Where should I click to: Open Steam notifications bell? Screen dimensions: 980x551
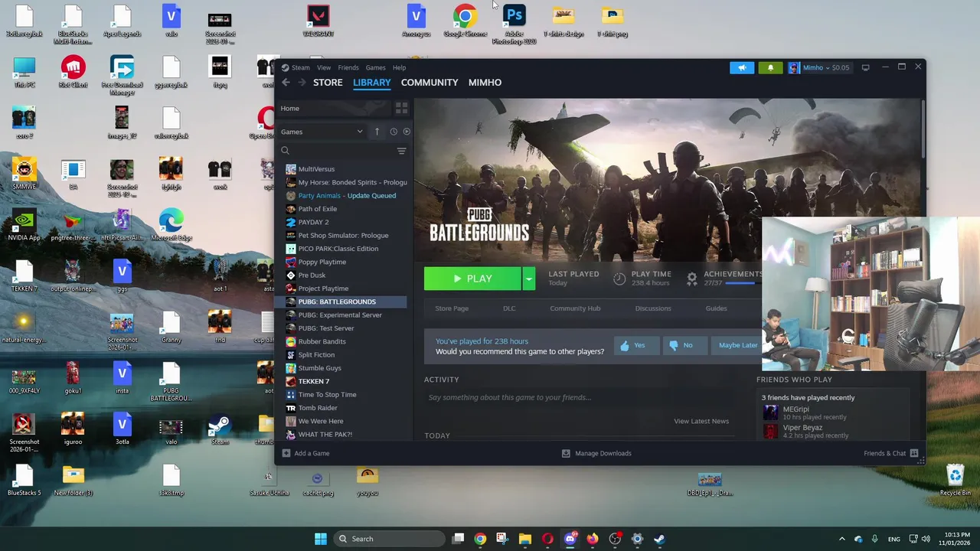coord(770,67)
